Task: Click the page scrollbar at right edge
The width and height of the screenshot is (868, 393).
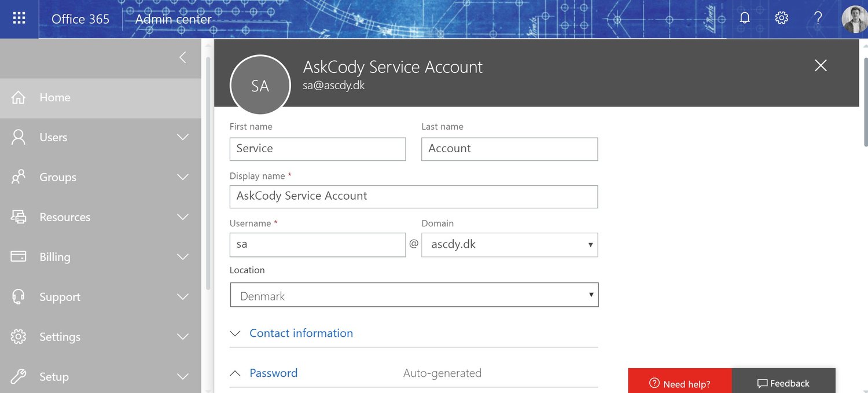Action: [866, 101]
